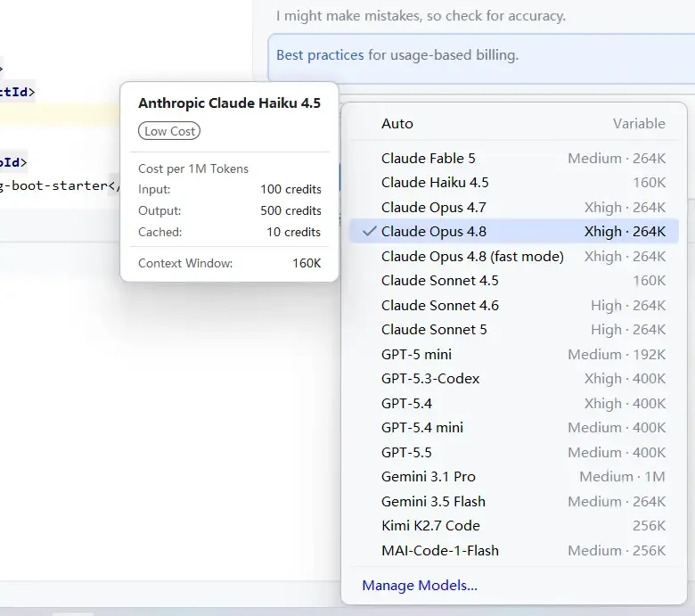
Task: Select the checked Claude Opus 4.8 entry
Action: 514,231
